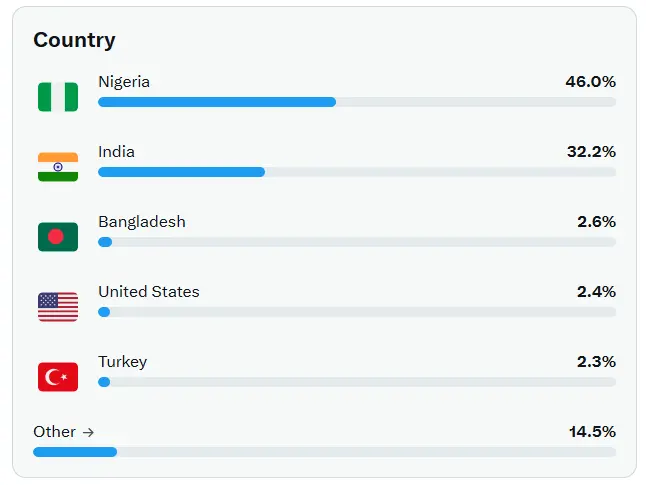Click the United States flag icon
Image resolution: width=646 pixels, height=485 pixels.
point(58,307)
